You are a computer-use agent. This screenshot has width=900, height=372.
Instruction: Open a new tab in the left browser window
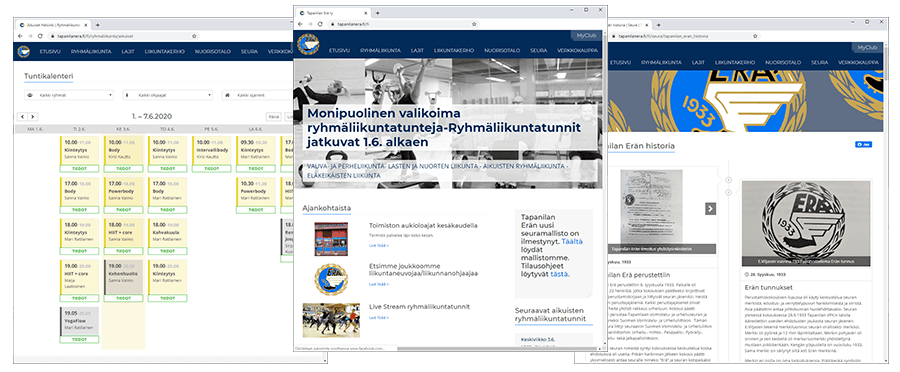tap(98, 25)
